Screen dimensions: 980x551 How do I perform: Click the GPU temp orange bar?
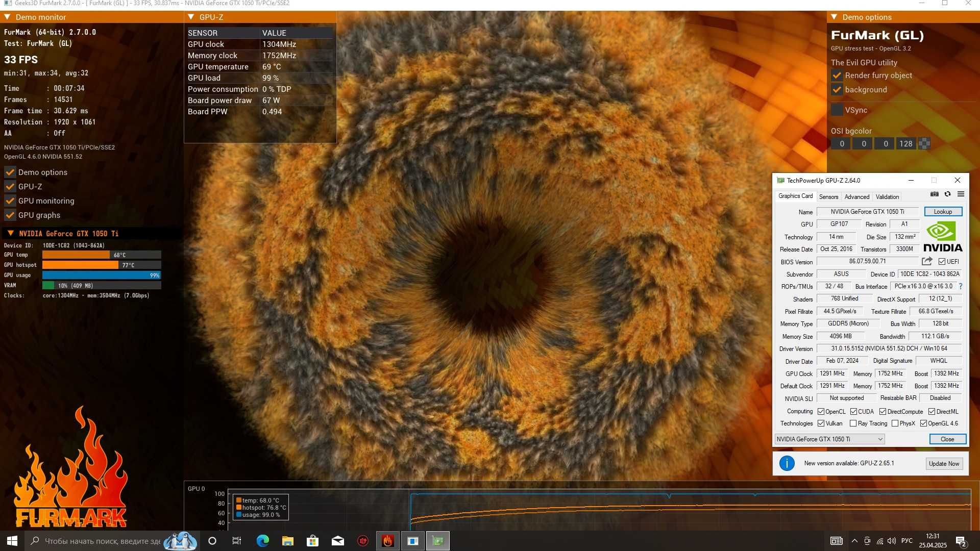76,255
